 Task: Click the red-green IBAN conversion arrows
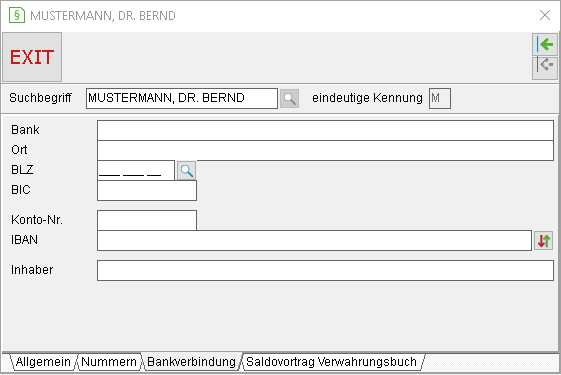[543, 240]
